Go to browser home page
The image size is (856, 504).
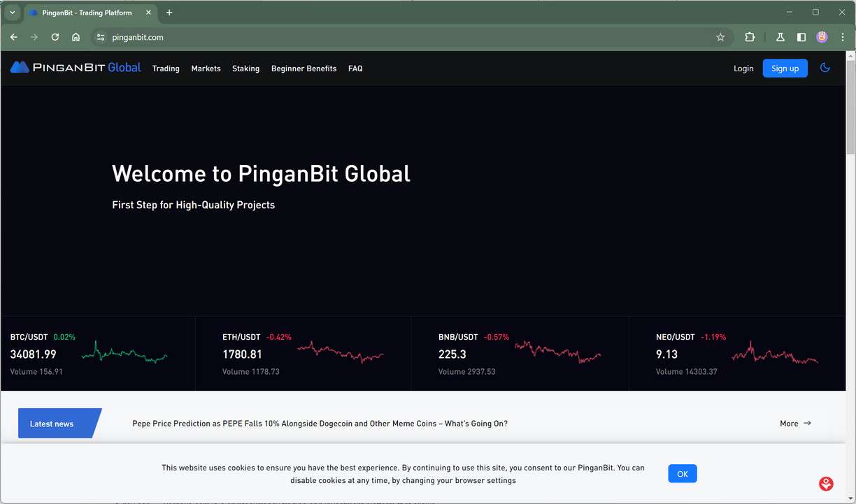(x=76, y=37)
